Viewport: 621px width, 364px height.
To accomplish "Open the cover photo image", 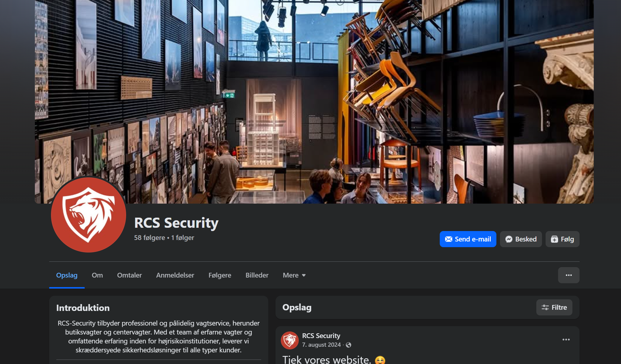I will point(314,102).
